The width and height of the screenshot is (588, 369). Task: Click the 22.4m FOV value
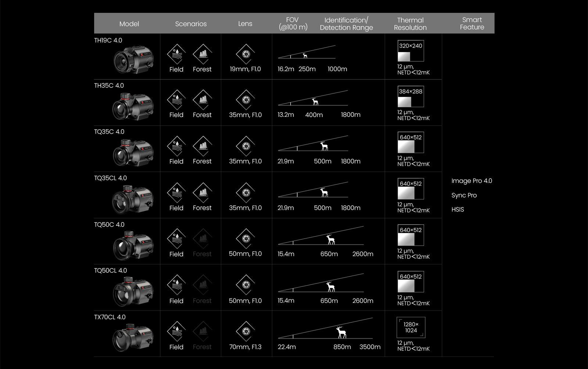pyautogui.click(x=287, y=347)
